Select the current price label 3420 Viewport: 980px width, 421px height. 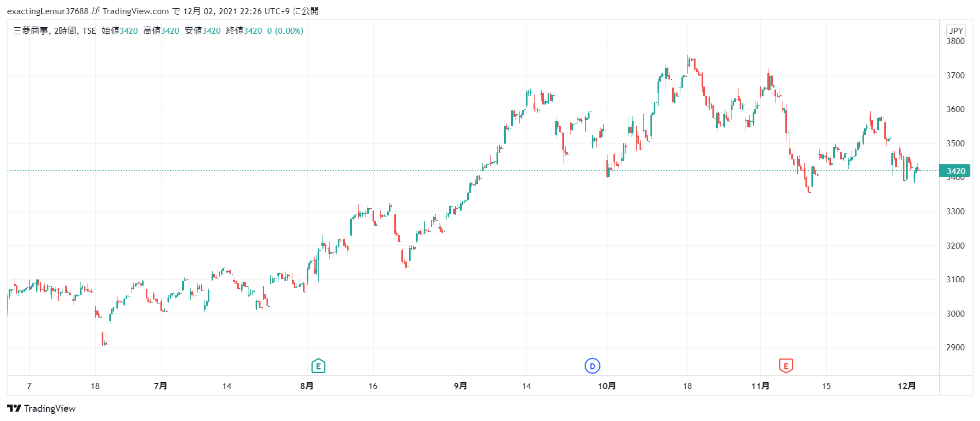(x=955, y=171)
